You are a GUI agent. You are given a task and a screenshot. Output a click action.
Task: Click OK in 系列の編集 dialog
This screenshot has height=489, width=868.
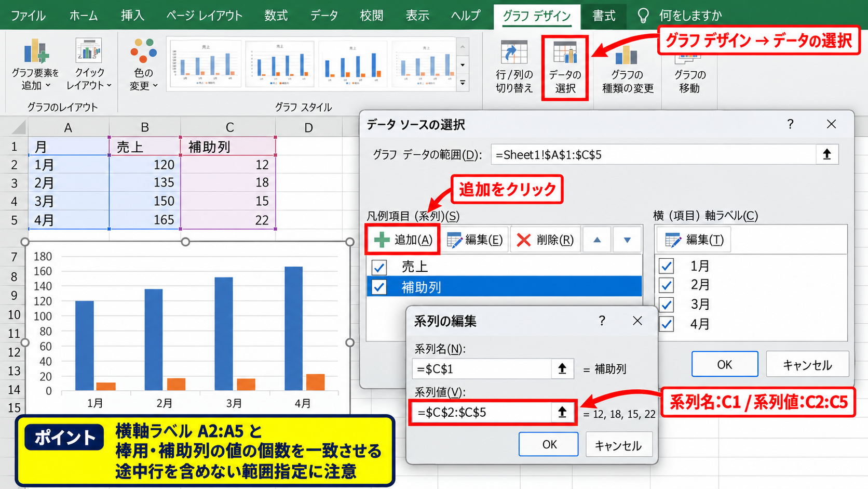[x=549, y=444]
